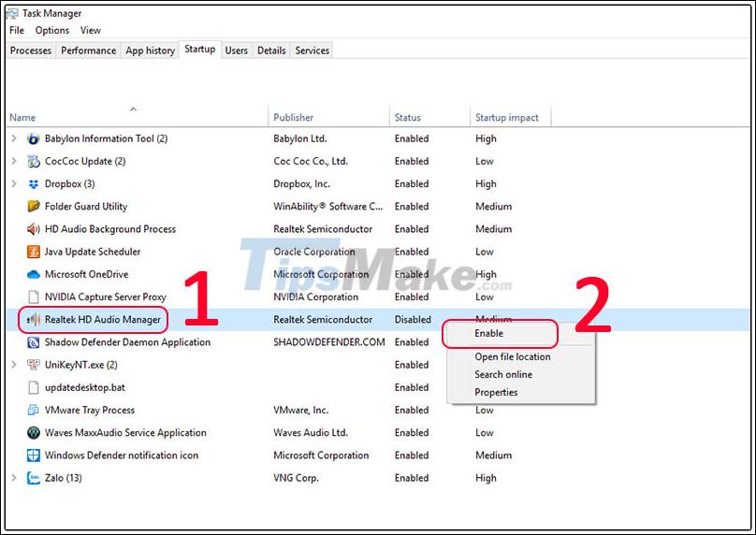Click the updatedesktop.bat file icon
The width and height of the screenshot is (756, 535).
click(x=34, y=387)
